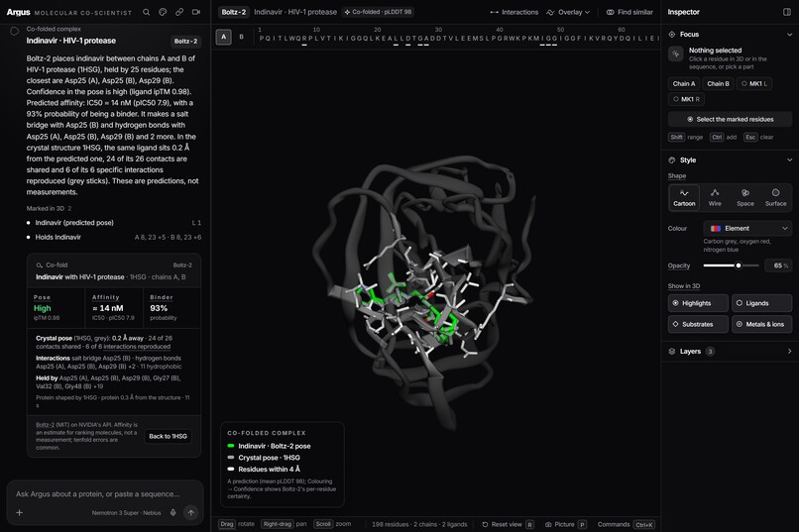Open Find similar
Image resolution: width=799 pixels, height=532 pixels.
629,12
